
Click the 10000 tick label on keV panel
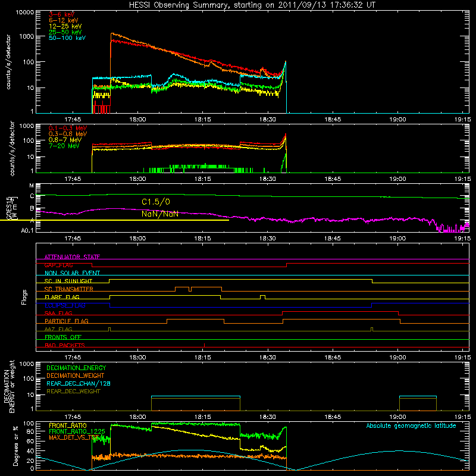coord(25,12)
